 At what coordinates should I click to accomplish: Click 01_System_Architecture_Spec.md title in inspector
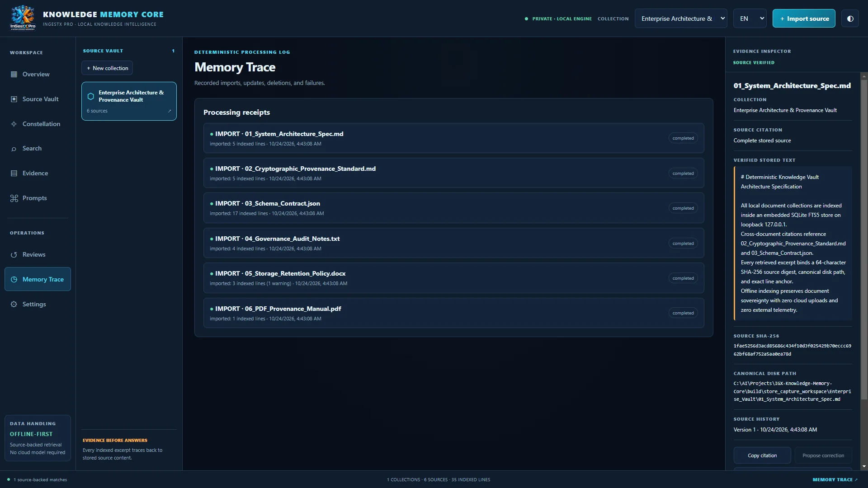coord(792,85)
